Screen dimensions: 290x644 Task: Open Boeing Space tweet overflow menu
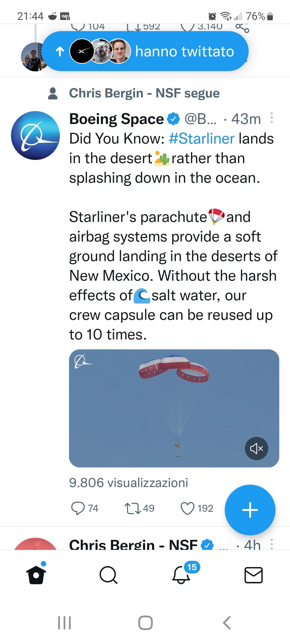pyautogui.click(x=272, y=118)
